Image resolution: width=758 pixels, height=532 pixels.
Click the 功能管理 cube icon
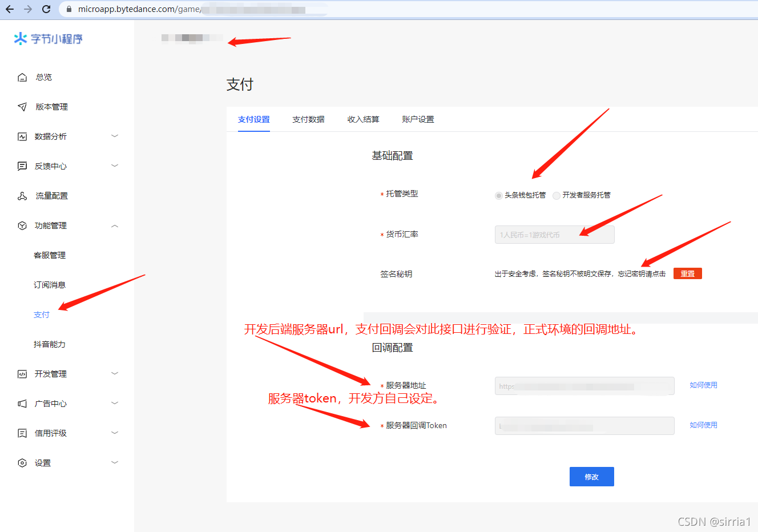pyautogui.click(x=22, y=225)
